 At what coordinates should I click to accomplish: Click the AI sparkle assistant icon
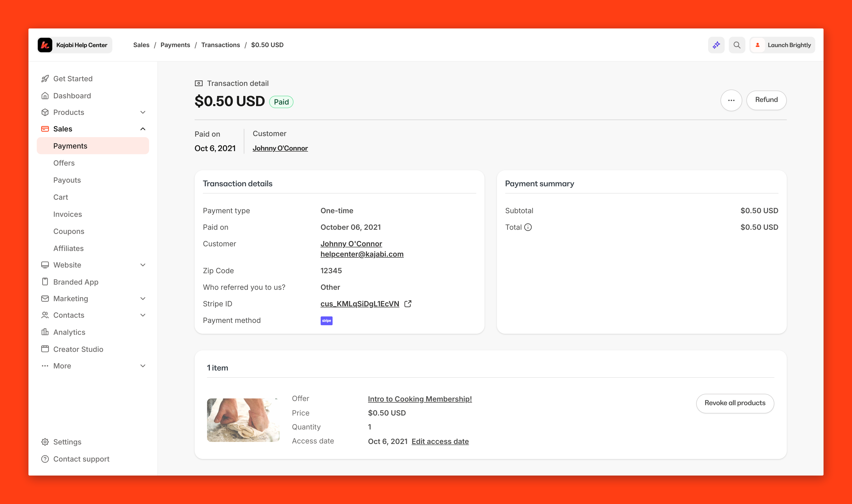point(716,45)
